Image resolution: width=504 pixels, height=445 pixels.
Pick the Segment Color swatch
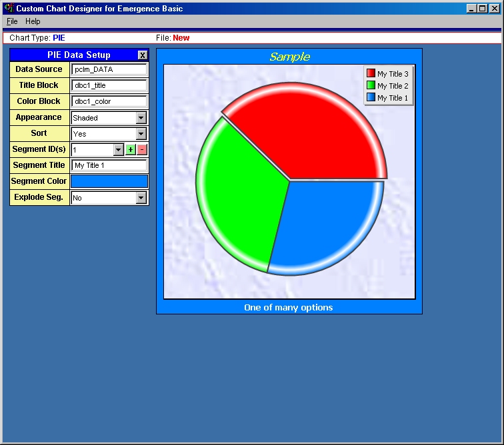109,181
